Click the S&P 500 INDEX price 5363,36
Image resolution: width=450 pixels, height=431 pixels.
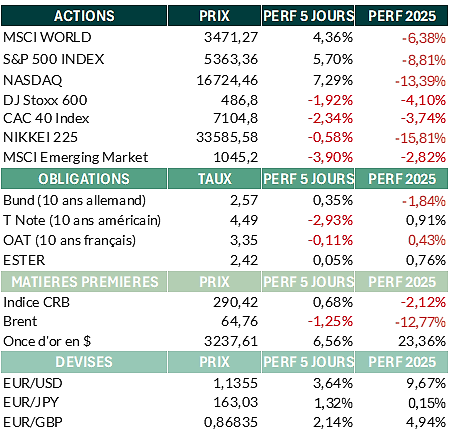[x=231, y=59]
